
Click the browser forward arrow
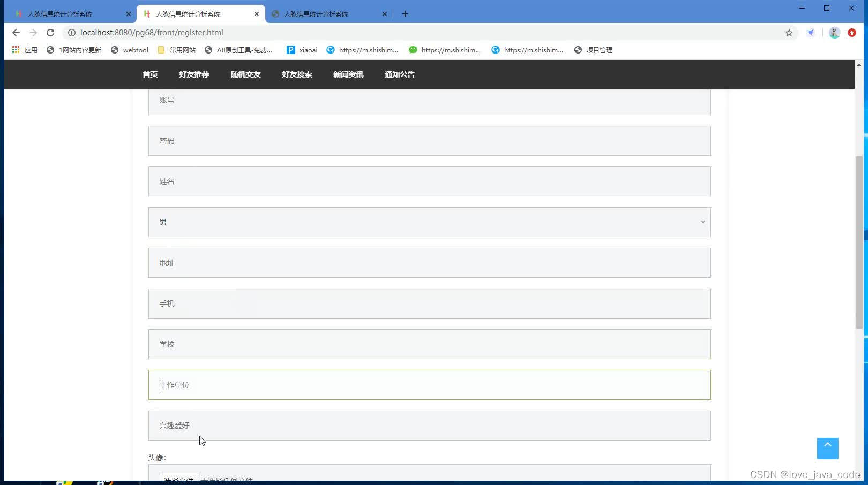tap(33, 33)
